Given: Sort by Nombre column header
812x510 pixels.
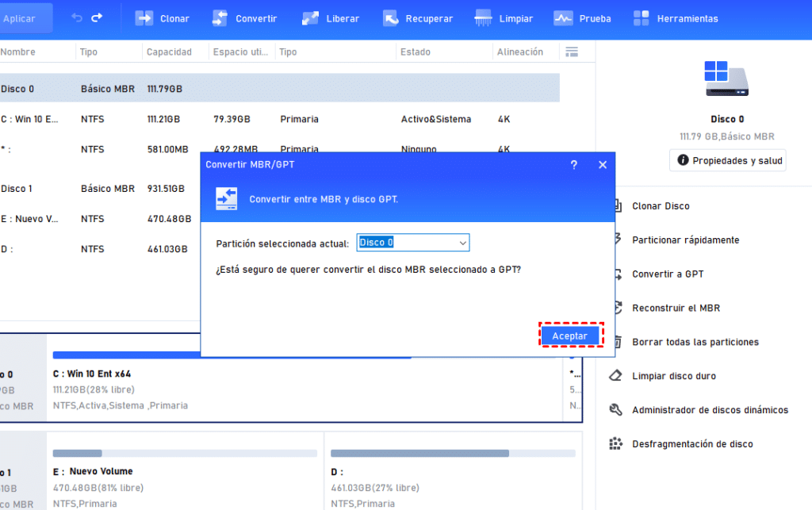Looking at the screenshot, I should point(18,52).
